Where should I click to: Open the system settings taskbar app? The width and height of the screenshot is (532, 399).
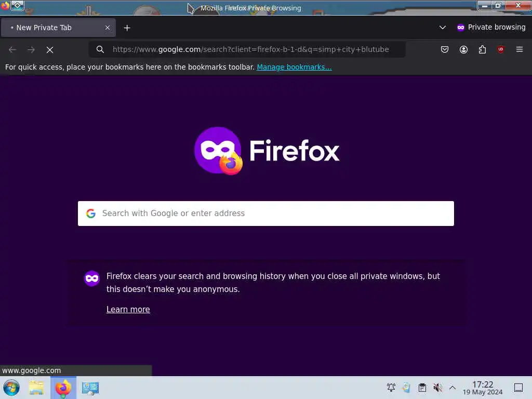90,388
